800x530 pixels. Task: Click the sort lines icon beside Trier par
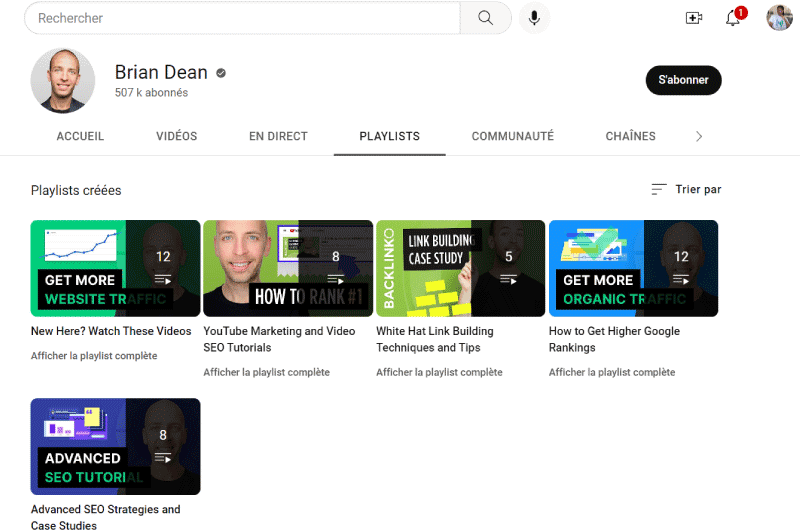[x=659, y=189]
